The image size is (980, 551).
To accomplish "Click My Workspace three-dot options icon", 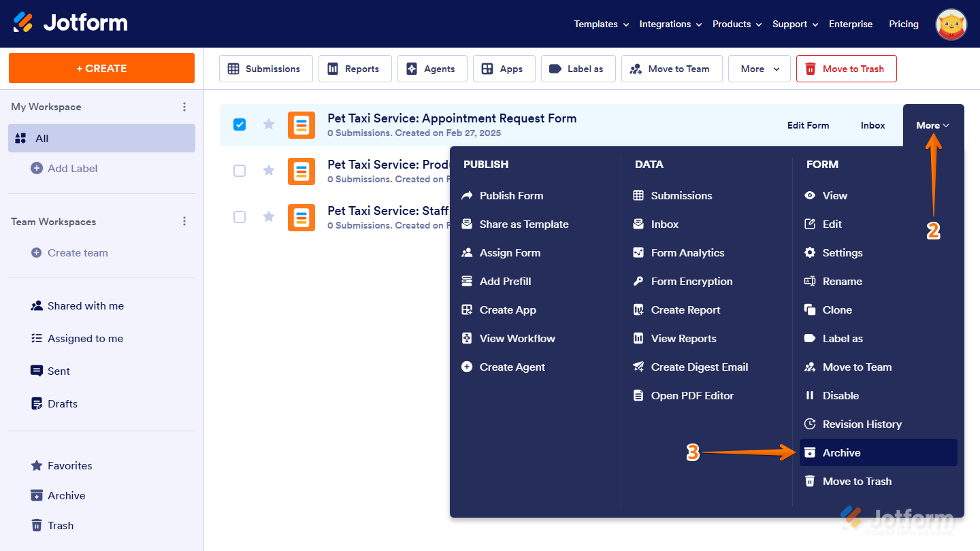I will click(x=184, y=107).
